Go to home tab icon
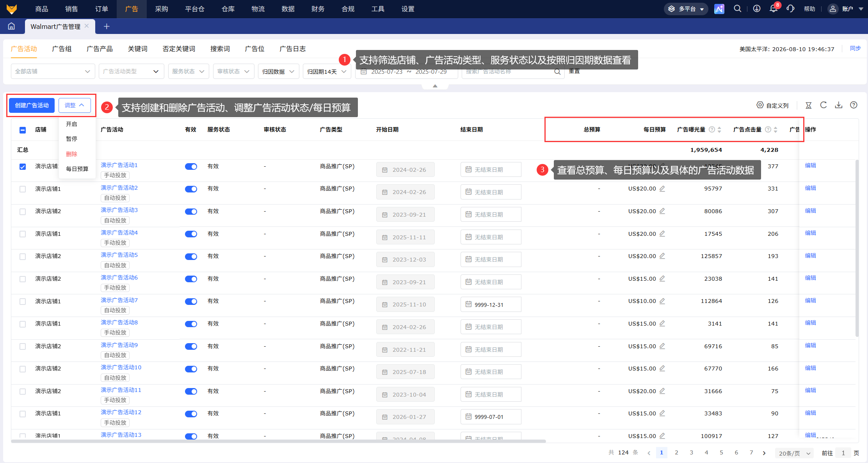 coord(11,26)
